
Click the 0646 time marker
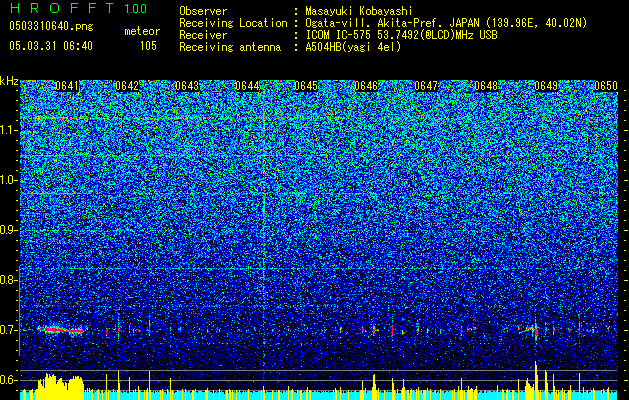coord(366,86)
